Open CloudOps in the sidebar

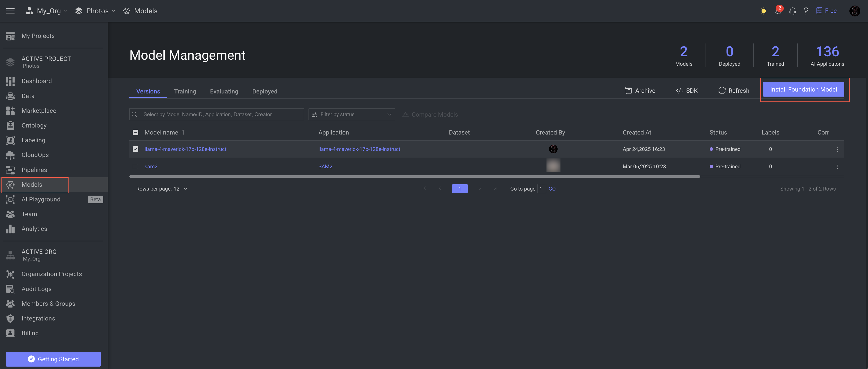click(x=35, y=155)
